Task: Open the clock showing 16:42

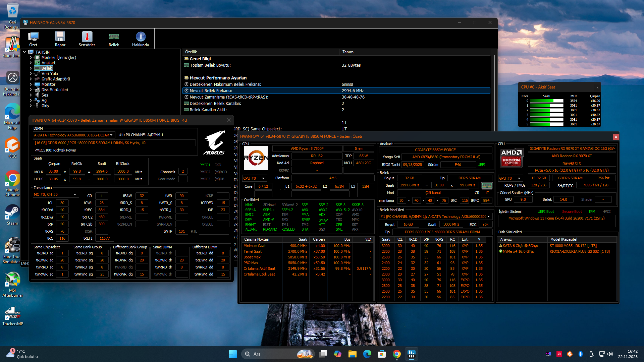Action: coord(628,354)
